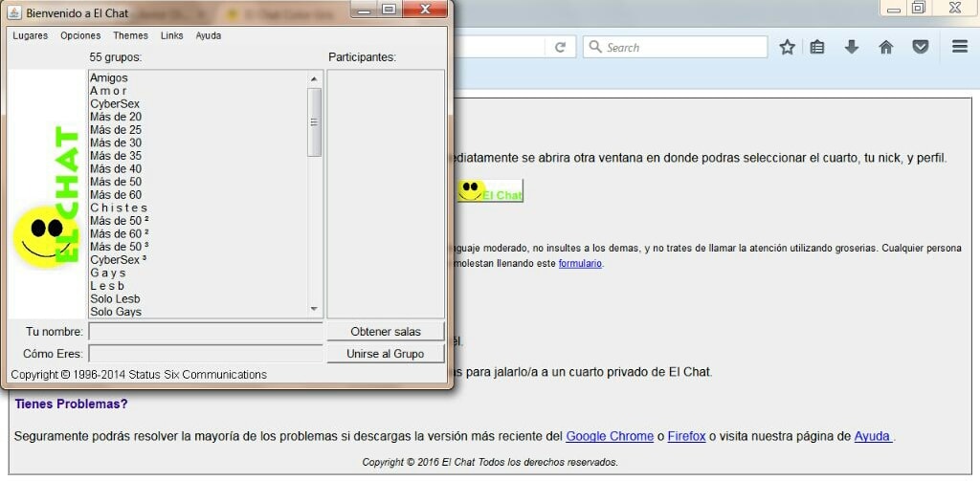Minimize the El Chat window
The width and height of the screenshot is (980, 481).
tap(365, 10)
